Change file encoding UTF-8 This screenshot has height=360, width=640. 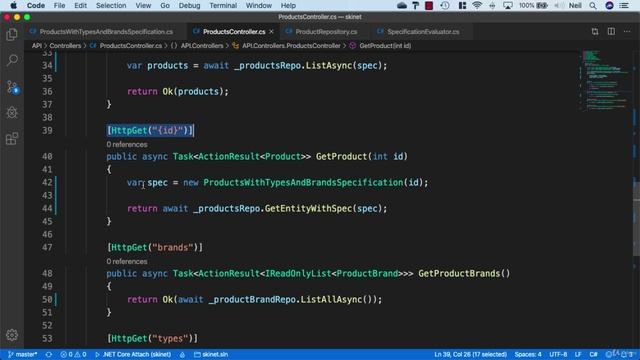click(x=558, y=354)
